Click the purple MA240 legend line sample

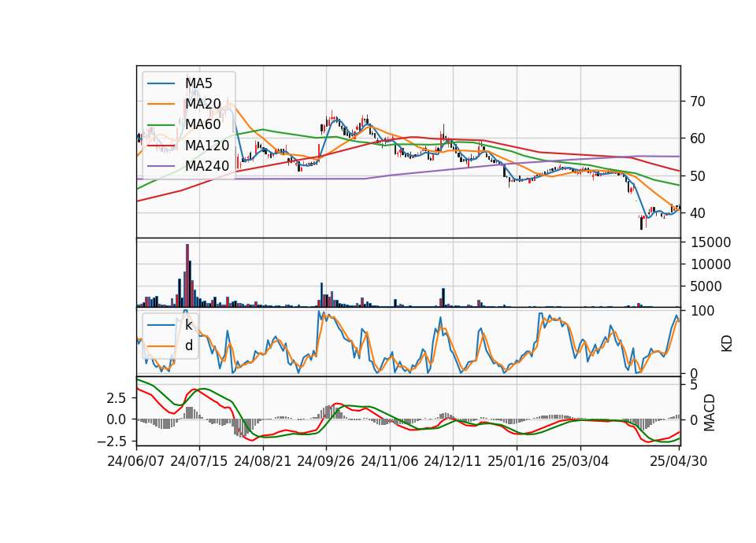coord(161,166)
